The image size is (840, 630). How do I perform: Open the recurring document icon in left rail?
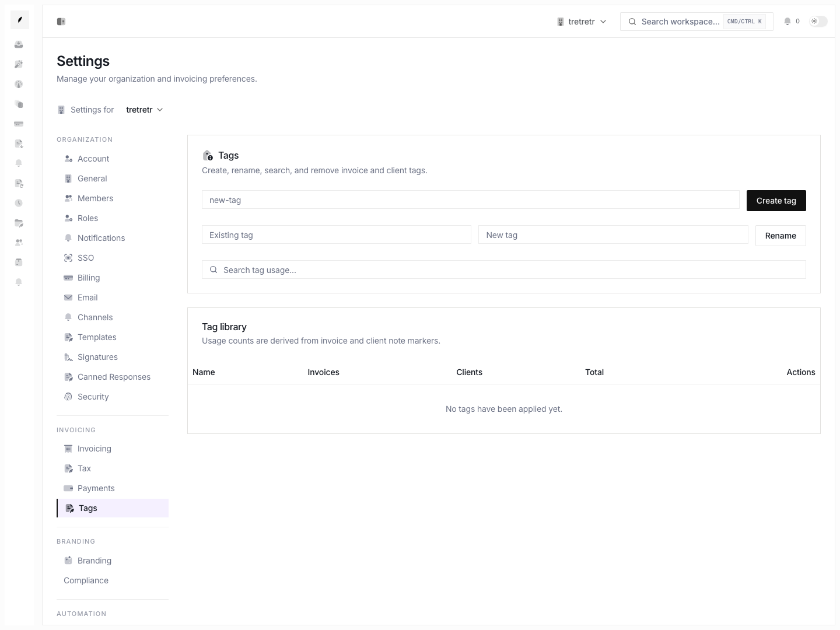click(x=19, y=183)
